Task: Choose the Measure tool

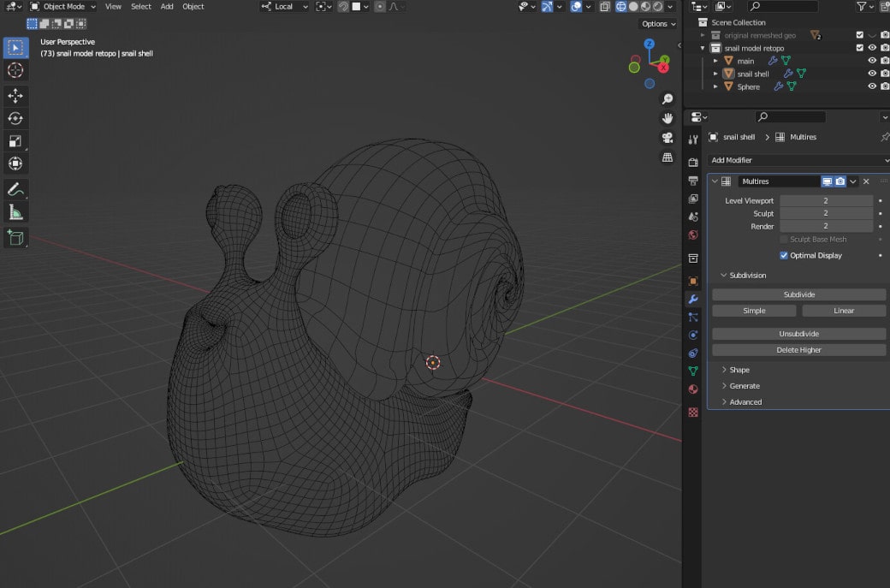Action: (x=15, y=212)
